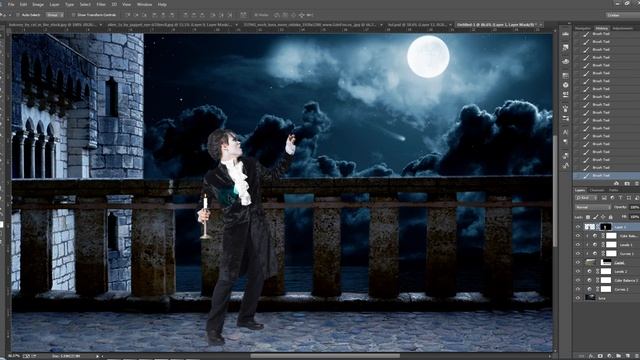Image resolution: width=640 pixels, height=360 pixels.
Task: Open the File menu
Action: tap(11, 4)
